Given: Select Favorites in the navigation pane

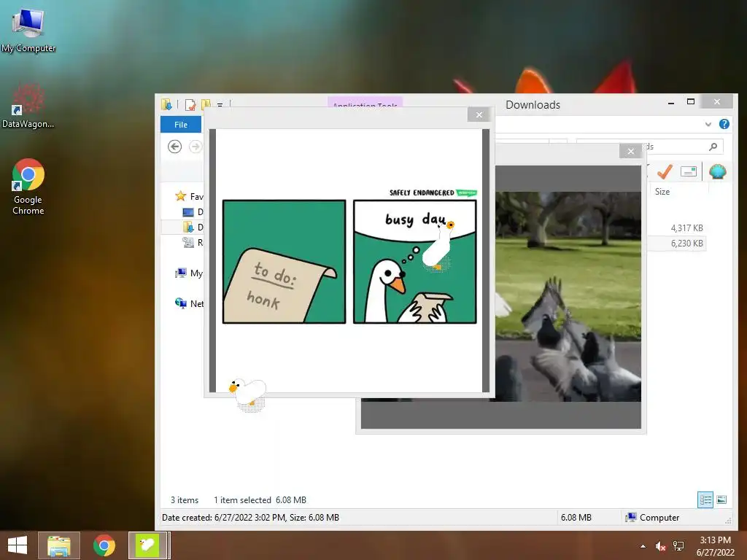Looking at the screenshot, I should click(x=190, y=196).
